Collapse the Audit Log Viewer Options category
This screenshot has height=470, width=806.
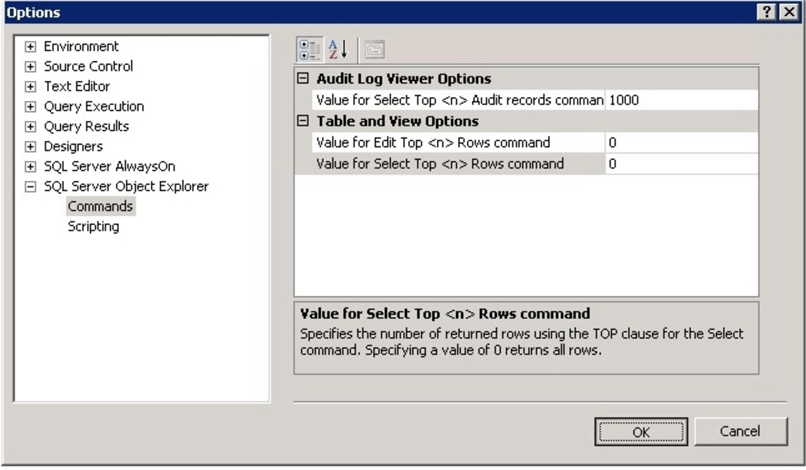click(x=303, y=78)
